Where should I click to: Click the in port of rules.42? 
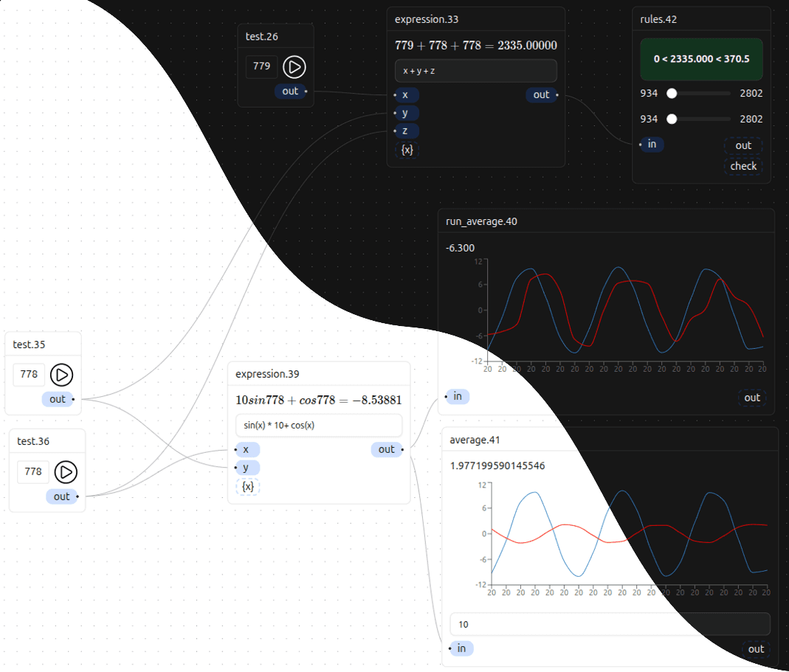(652, 144)
